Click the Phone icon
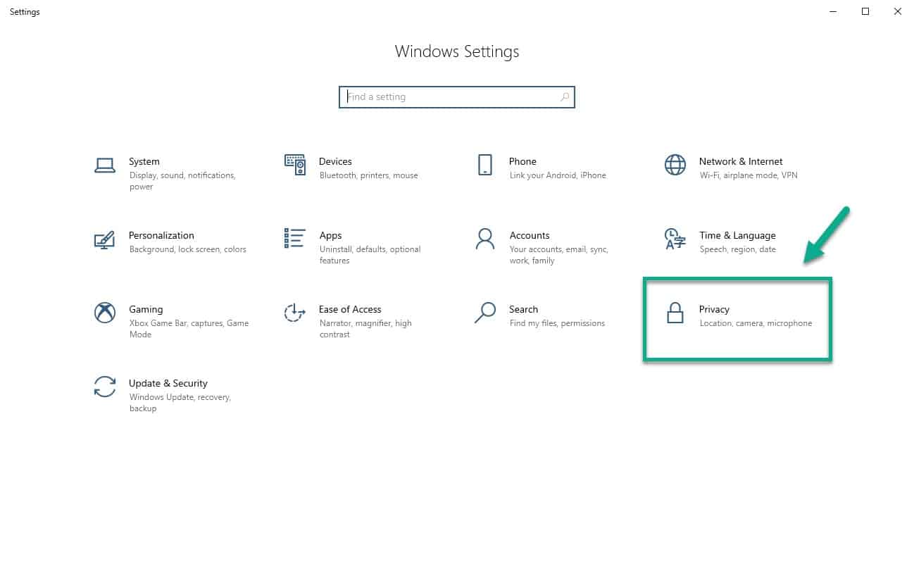The width and height of the screenshot is (914, 588). tap(485, 165)
